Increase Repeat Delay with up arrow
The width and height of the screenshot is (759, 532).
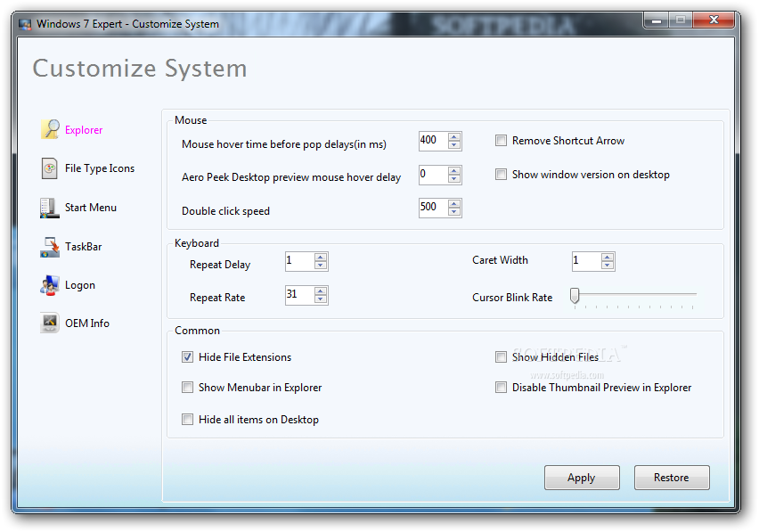(321, 258)
